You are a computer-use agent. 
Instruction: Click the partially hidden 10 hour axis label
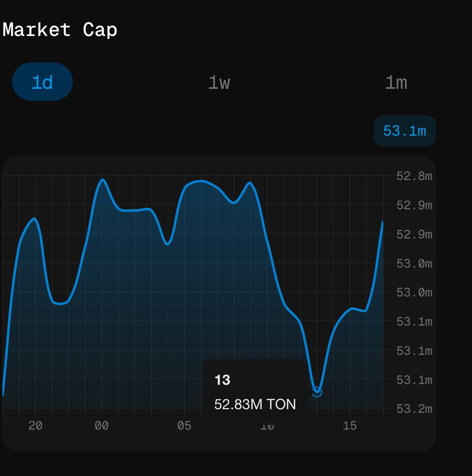[x=267, y=426]
